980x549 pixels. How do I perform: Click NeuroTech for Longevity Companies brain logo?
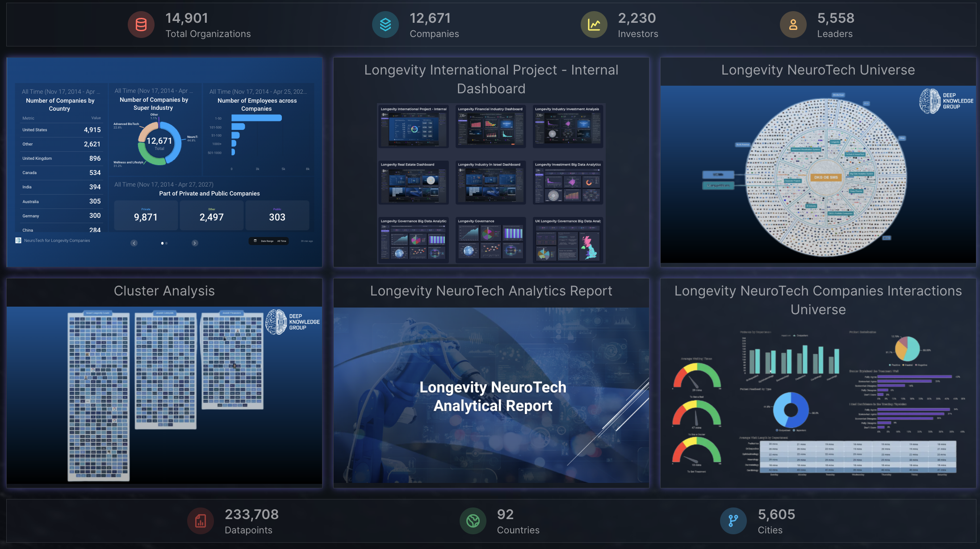[x=18, y=241]
